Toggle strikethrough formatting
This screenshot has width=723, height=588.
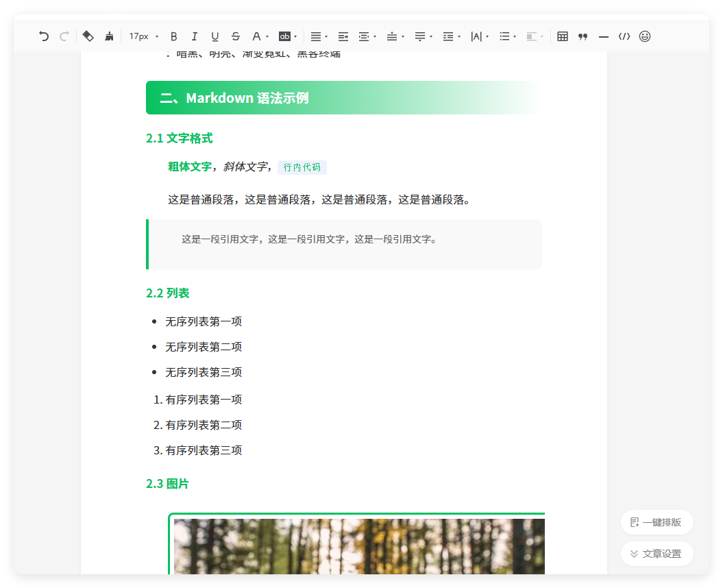[236, 36]
